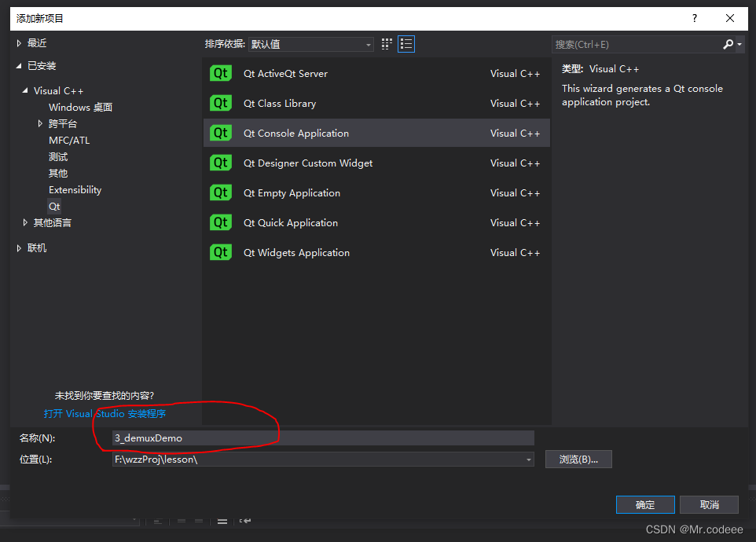Screen dimensions: 756x542
Task: Click the Qt Console Application template icon
Action: [x=221, y=133]
